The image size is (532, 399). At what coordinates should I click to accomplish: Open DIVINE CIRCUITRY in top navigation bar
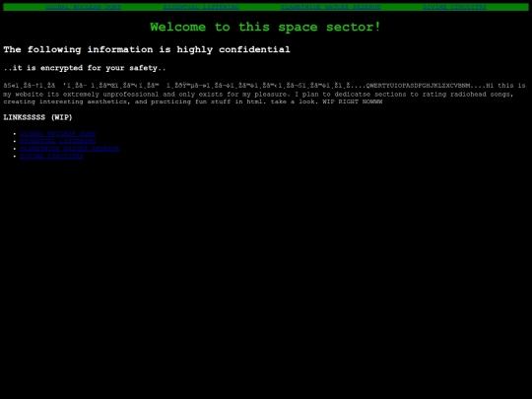coord(454,7)
